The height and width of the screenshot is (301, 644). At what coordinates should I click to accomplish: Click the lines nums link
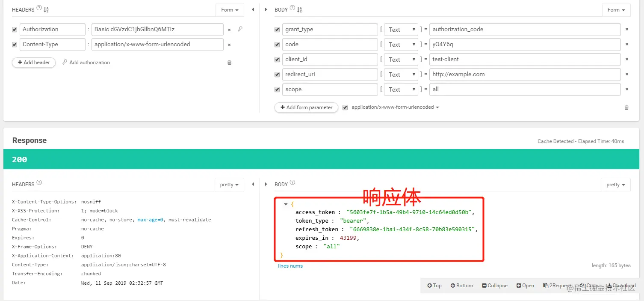tap(290, 266)
